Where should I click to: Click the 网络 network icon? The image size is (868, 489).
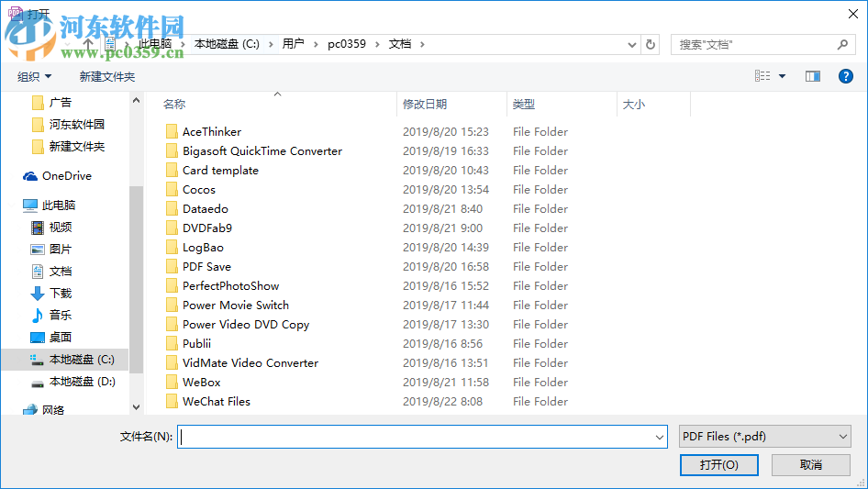coord(30,410)
